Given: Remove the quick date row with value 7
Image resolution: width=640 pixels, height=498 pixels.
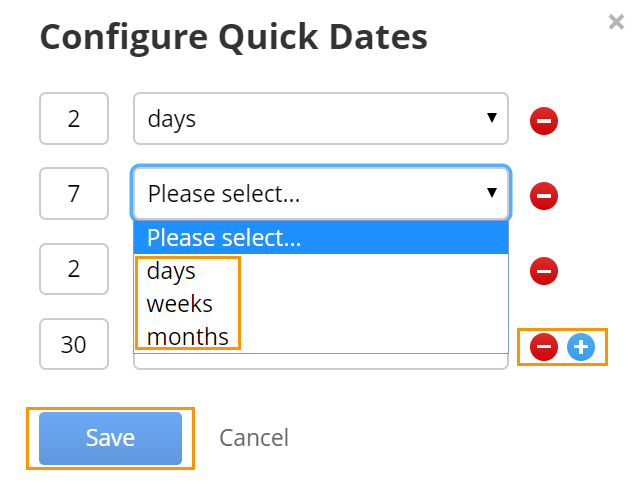Looking at the screenshot, I should tap(544, 196).
